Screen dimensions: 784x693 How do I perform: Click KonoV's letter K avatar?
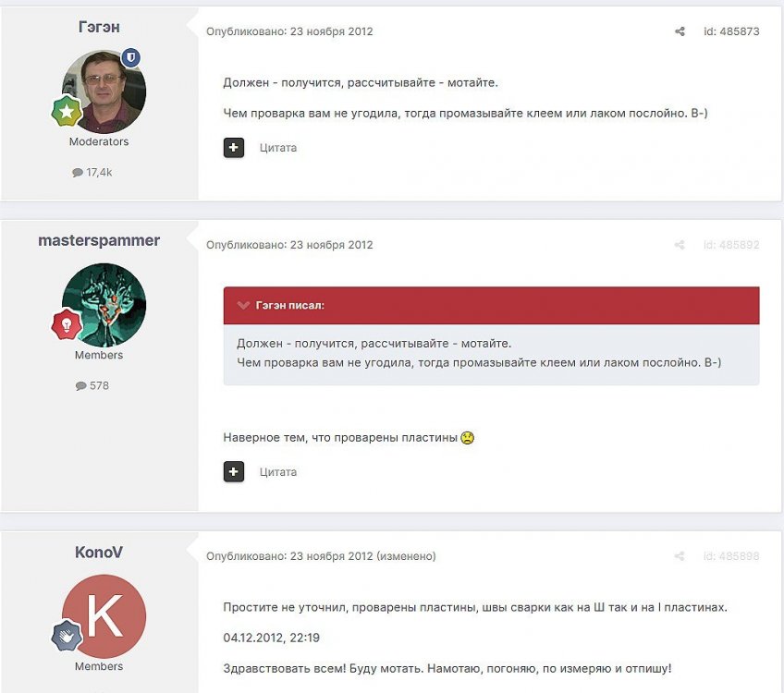click(104, 616)
